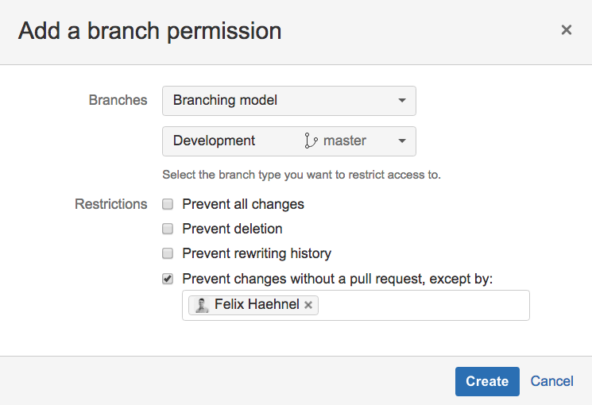Open the Branching model dropdown
The width and height of the screenshot is (592, 405).
289,101
